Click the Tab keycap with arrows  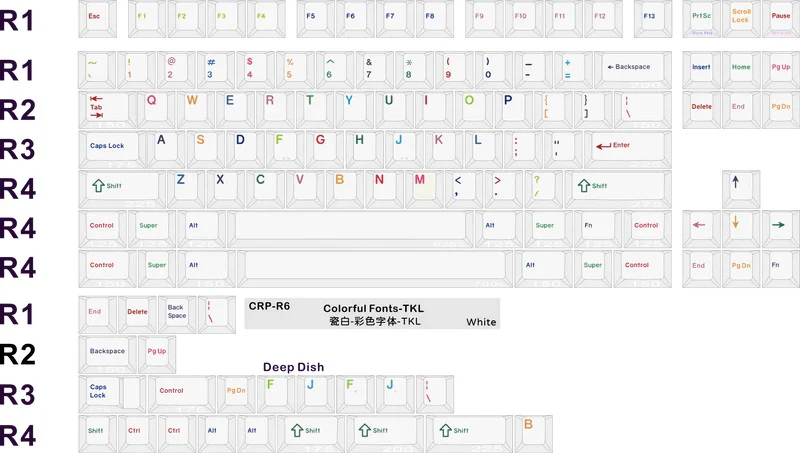pos(108,110)
